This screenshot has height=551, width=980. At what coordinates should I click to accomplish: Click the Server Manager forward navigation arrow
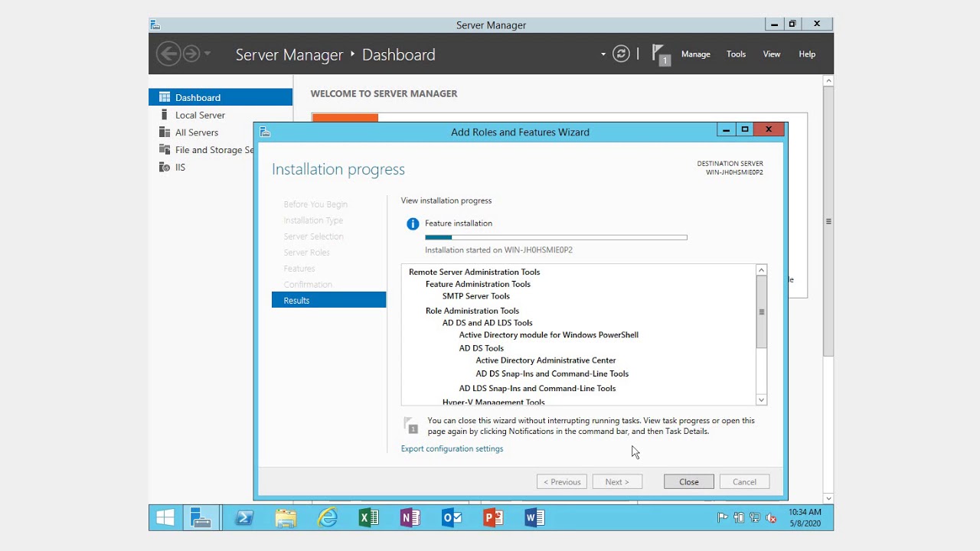[x=191, y=54]
